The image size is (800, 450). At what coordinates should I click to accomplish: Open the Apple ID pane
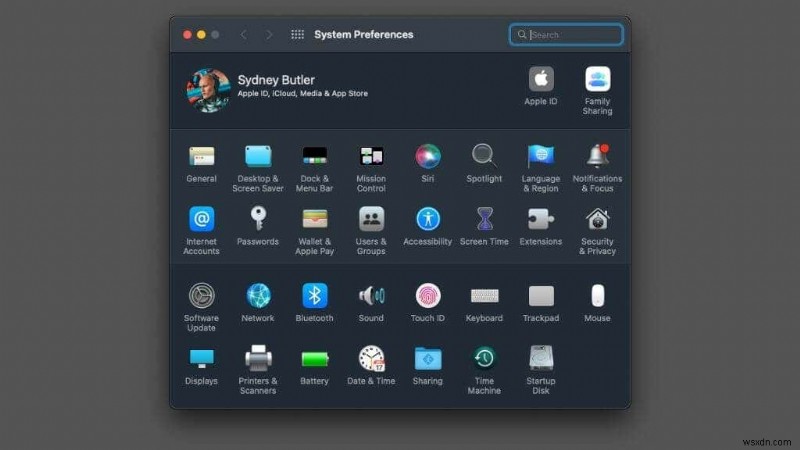click(x=541, y=79)
